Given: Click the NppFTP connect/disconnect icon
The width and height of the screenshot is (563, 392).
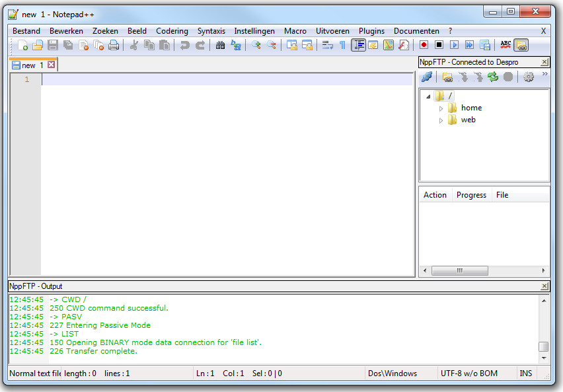Looking at the screenshot, I should coord(427,77).
